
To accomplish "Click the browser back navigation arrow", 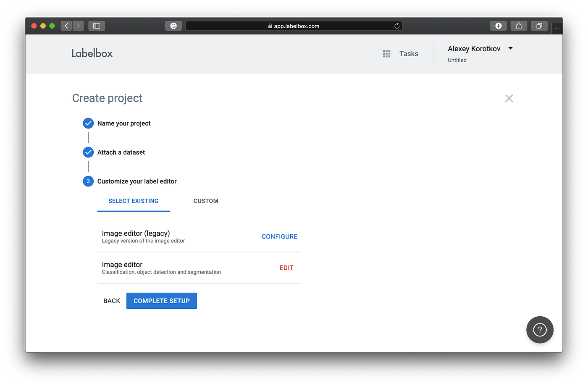I will pyautogui.click(x=66, y=26).
